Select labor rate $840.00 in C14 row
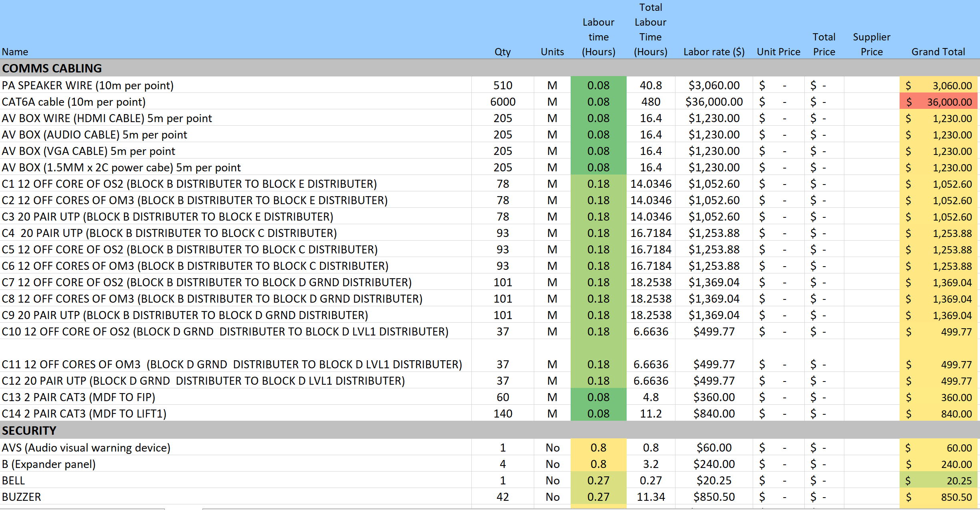 click(x=714, y=414)
